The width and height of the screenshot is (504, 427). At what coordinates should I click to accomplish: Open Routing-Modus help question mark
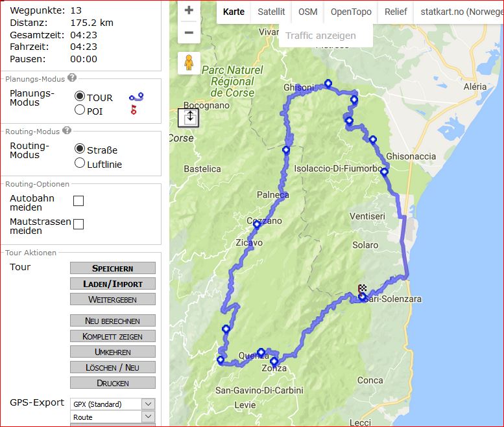(67, 130)
